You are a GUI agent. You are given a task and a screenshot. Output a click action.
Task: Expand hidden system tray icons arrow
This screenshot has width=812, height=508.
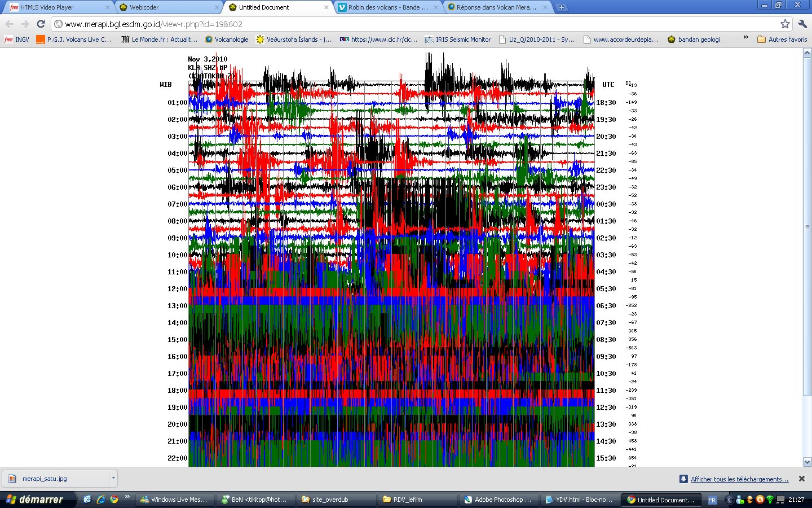(729, 500)
